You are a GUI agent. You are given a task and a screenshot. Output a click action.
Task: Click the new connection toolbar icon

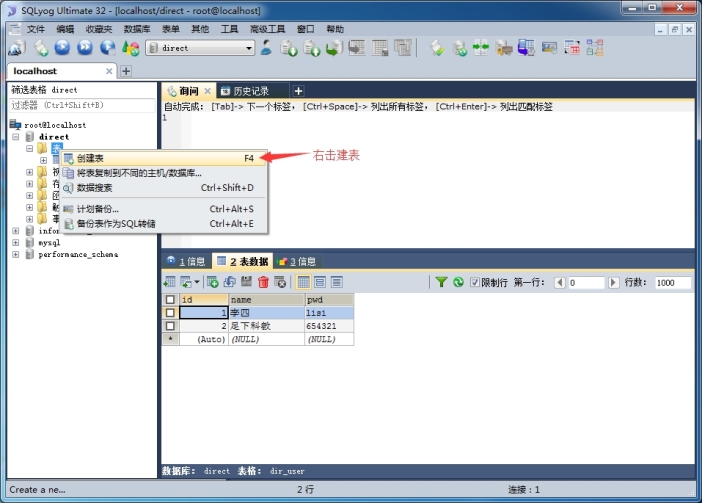[x=17, y=48]
